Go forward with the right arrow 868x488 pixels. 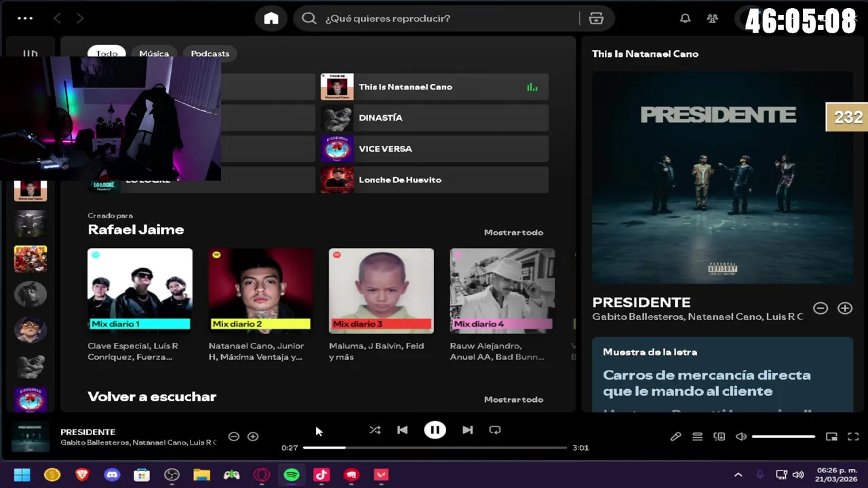pyautogui.click(x=80, y=18)
